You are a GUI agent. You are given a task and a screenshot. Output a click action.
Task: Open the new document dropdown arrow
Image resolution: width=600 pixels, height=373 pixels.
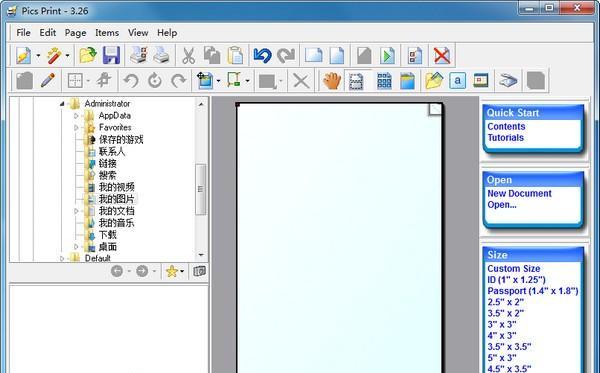[38, 56]
